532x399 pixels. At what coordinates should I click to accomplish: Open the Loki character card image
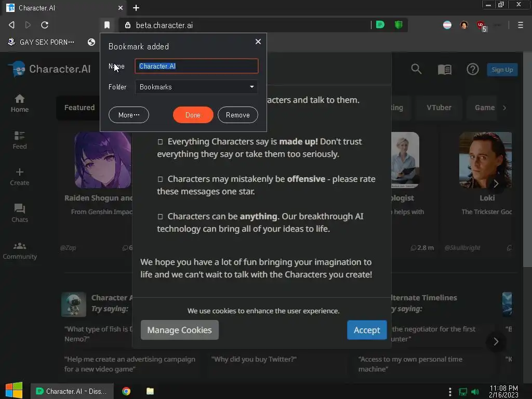click(486, 160)
